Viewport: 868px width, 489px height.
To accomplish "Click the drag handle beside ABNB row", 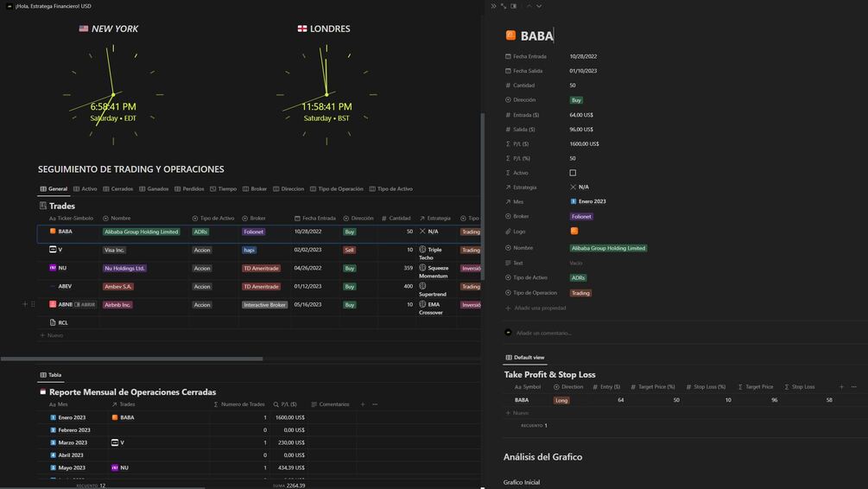I will click(x=33, y=304).
